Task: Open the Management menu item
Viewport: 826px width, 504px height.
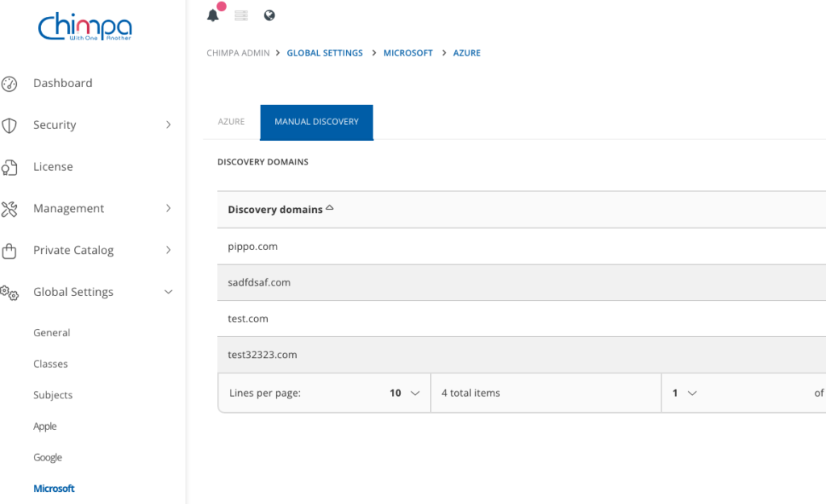Action: (x=69, y=209)
